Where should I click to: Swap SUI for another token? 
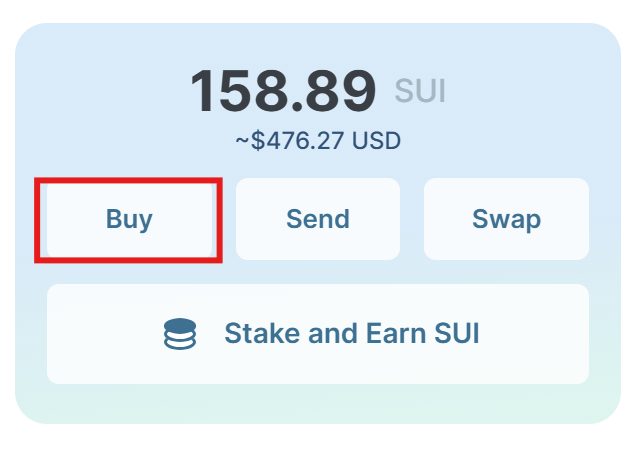pos(506,219)
